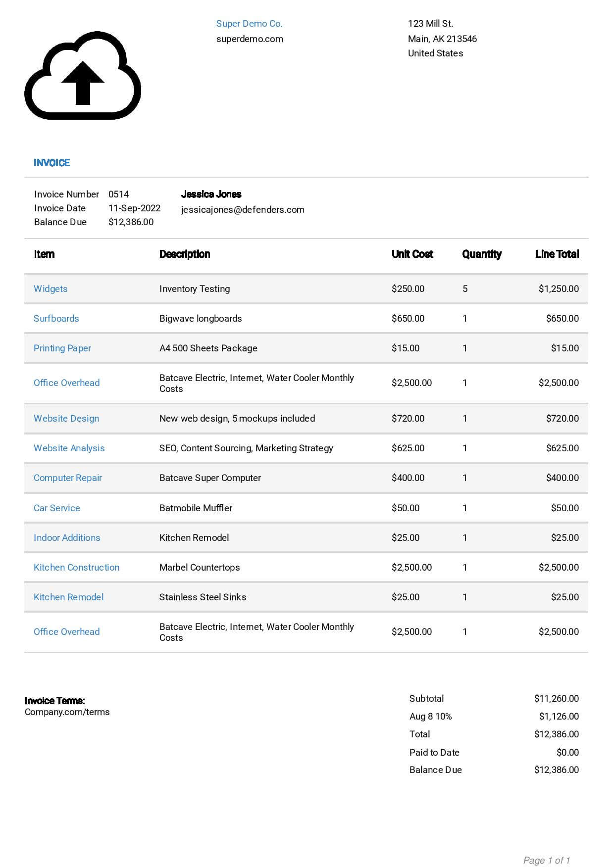Click the cloud upload logo icon
The height and width of the screenshot is (868, 614).
point(83,76)
